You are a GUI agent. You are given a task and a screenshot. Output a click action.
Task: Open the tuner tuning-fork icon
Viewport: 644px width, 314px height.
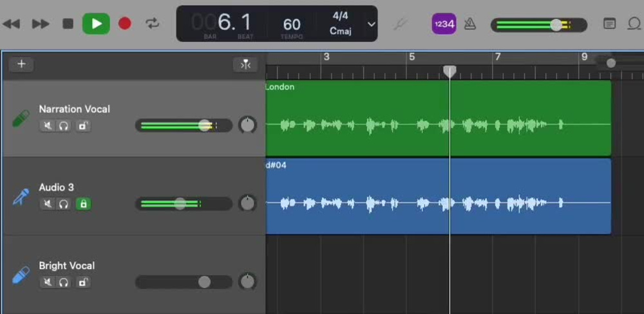[400, 24]
